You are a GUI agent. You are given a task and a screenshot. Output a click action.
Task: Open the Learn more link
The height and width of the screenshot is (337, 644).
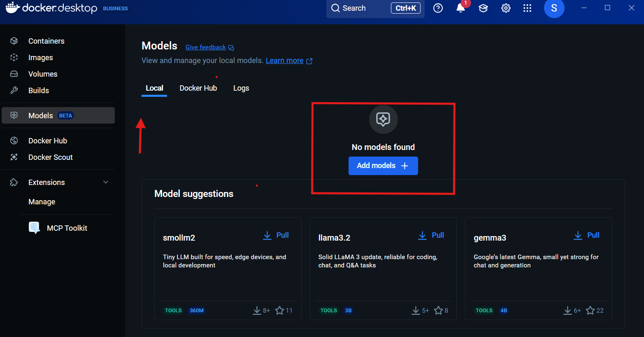pos(284,61)
